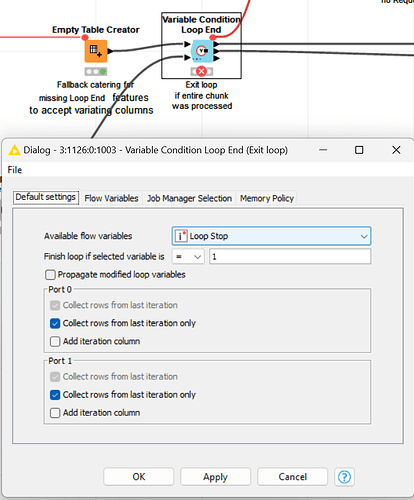Click the warning triangle icon in dialog title
The width and height of the screenshot is (414, 500).
[x=14, y=150]
